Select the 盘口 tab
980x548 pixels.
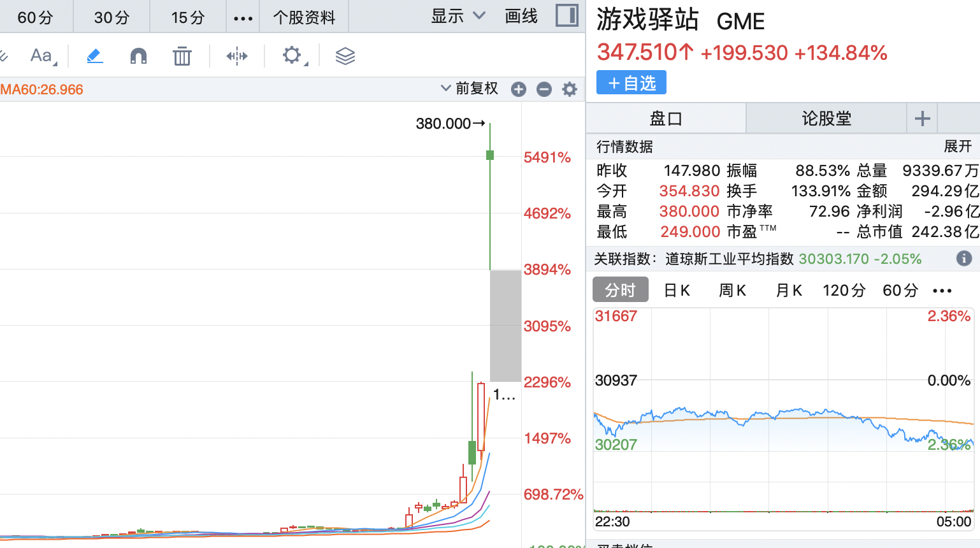pos(666,119)
